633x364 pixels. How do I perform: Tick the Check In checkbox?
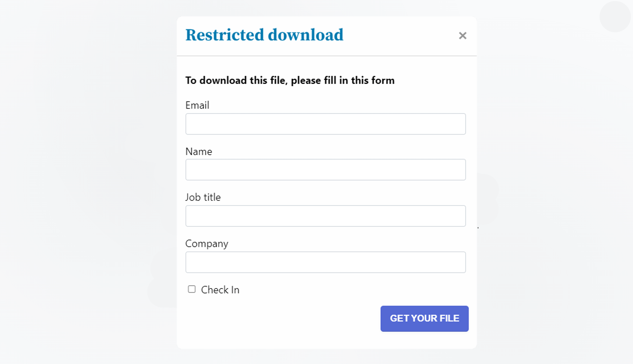tap(192, 289)
